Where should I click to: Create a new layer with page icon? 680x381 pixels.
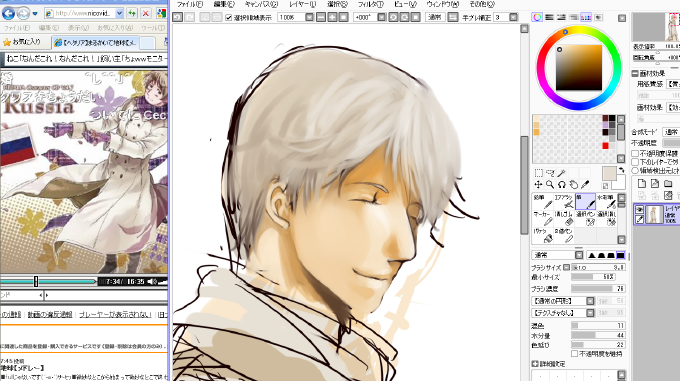[x=641, y=183]
